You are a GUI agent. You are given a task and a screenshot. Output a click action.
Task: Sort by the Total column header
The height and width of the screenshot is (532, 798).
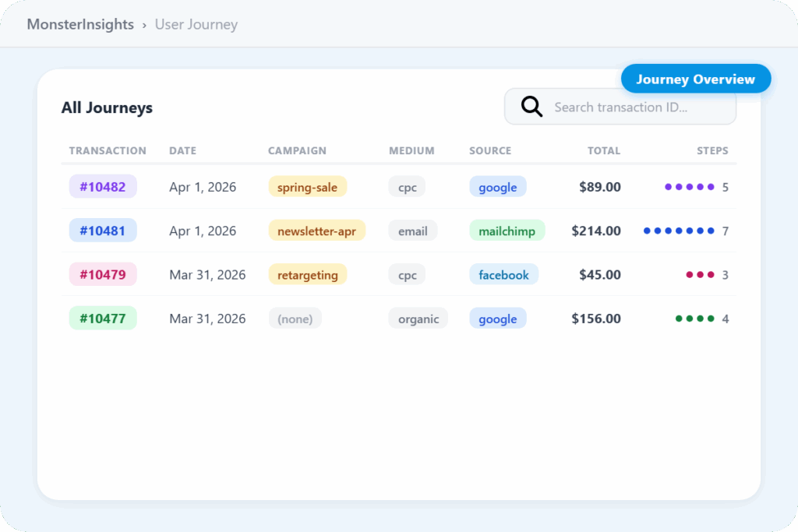604,150
